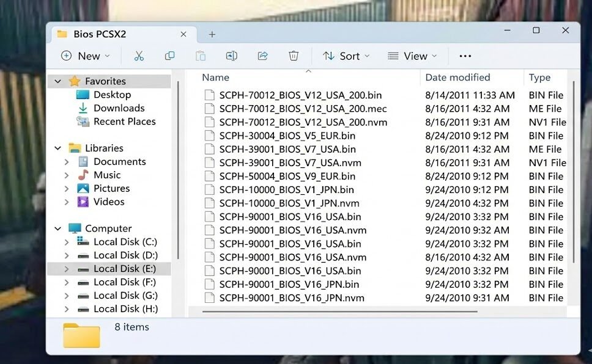Open the See more ellipsis menu
Screen dimensions: 592x364
465,56
